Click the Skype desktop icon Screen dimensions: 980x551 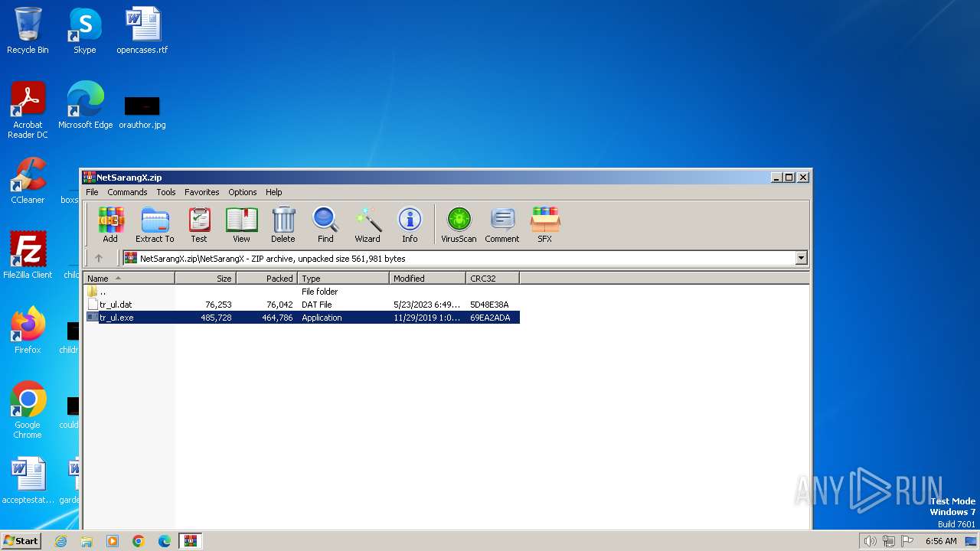[84, 31]
